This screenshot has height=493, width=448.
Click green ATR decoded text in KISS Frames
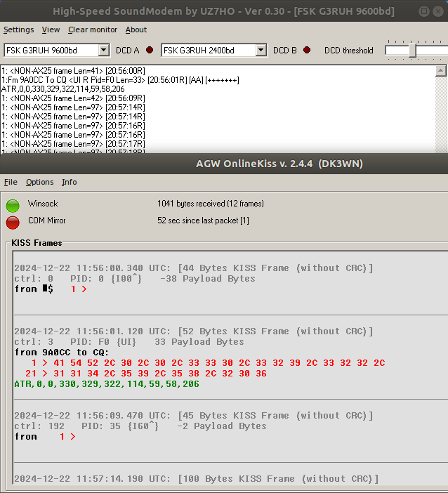[107, 384]
